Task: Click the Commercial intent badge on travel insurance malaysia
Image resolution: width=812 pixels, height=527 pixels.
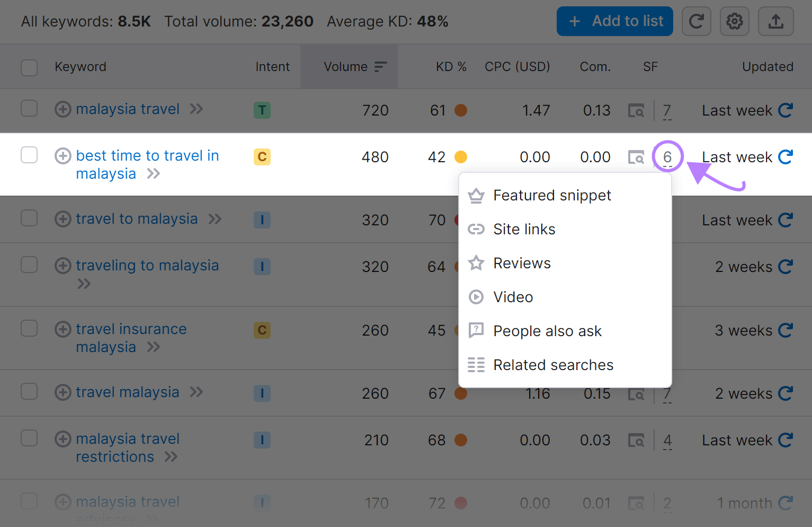Action: [262, 330]
